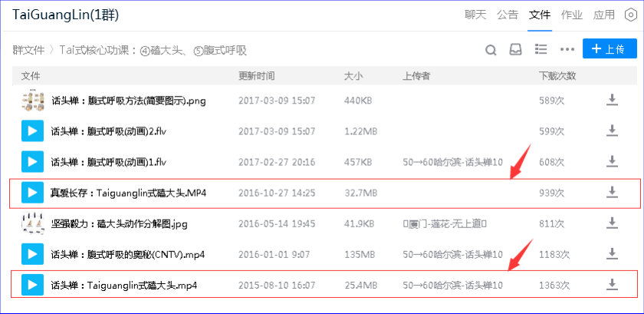Click the TaiGuangLin(1群) group title

65,15
